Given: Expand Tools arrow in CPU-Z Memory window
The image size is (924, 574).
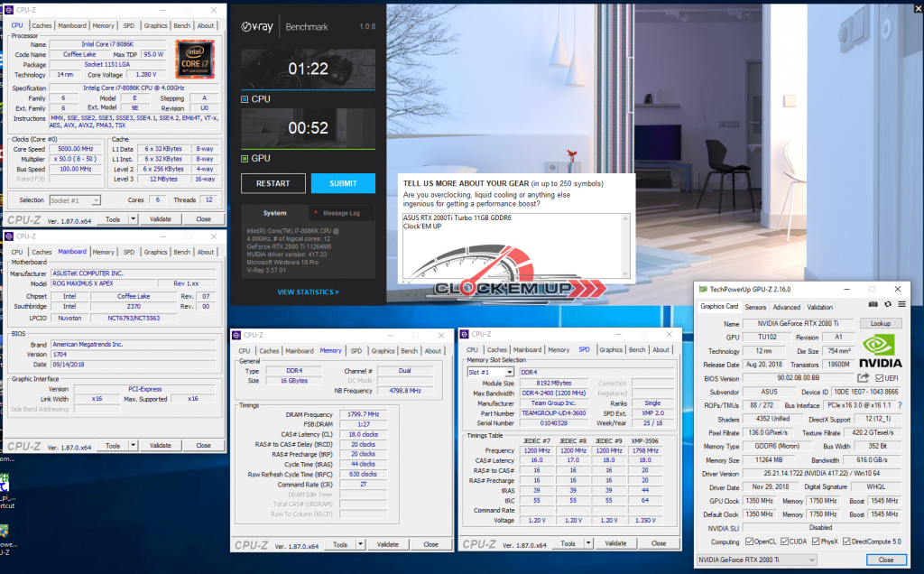Looking at the screenshot, I should click(x=361, y=544).
